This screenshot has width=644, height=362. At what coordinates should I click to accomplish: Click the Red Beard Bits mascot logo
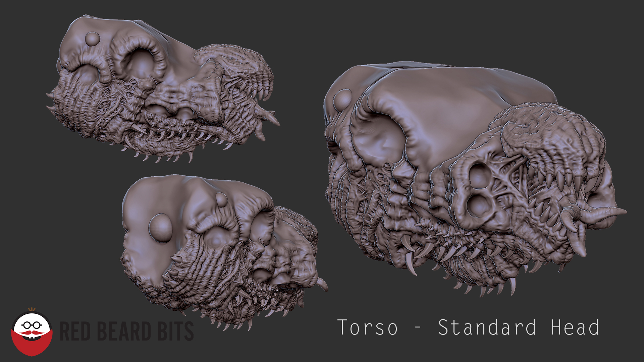point(32,332)
